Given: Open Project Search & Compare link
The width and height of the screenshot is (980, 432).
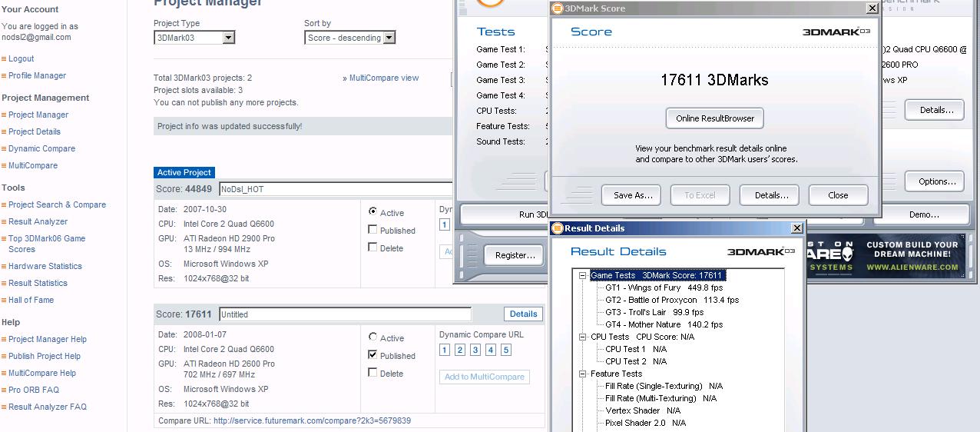Looking at the screenshot, I should click(57, 204).
